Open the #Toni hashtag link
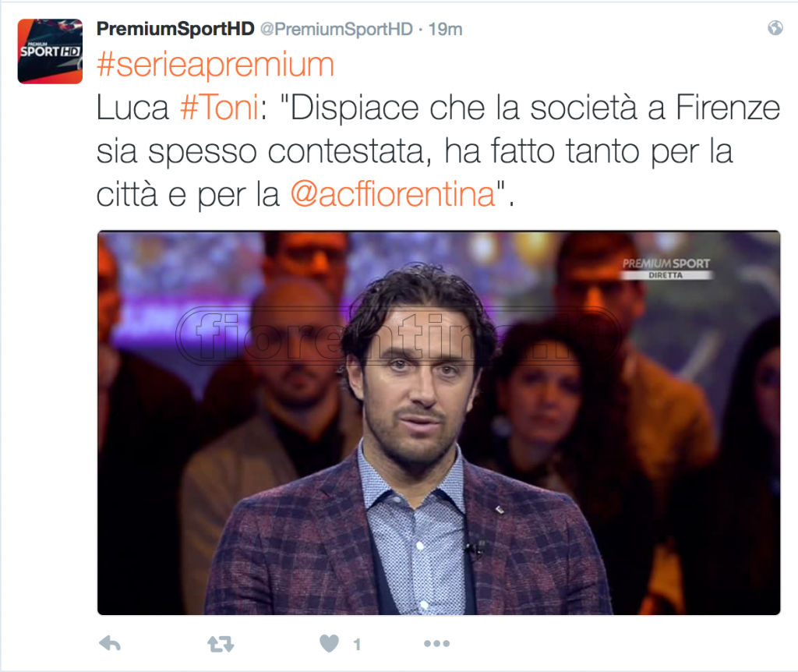This screenshot has height=672, width=798. [219, 108]
